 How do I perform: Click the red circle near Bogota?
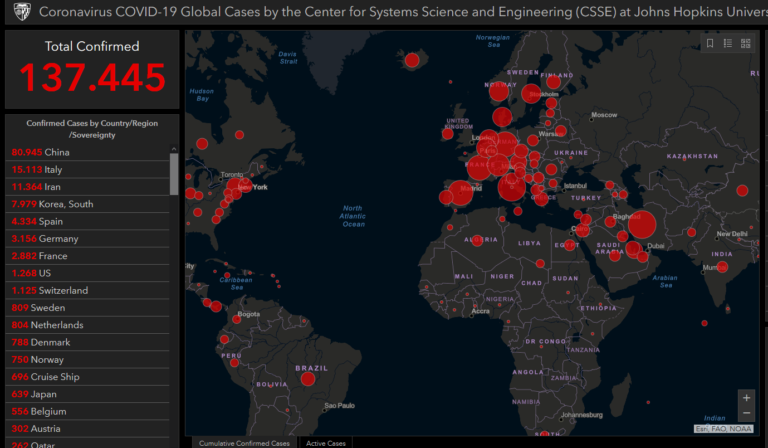click(237, 319)
